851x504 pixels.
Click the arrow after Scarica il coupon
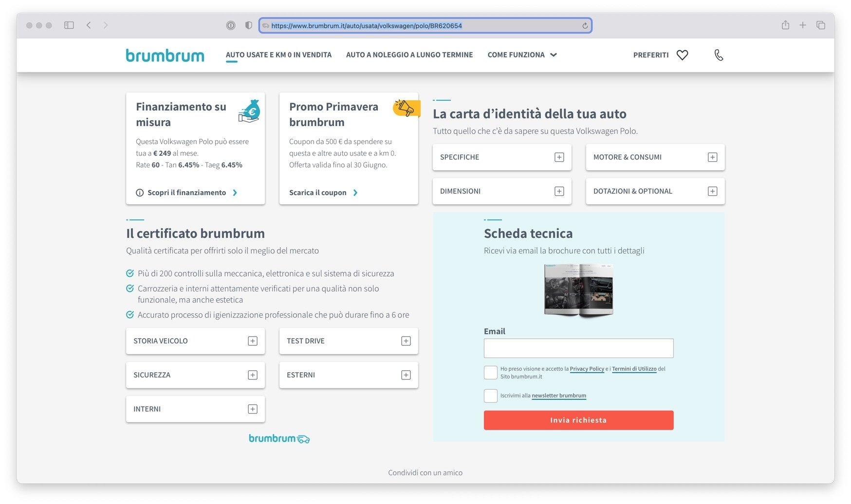(x=355, y=193)
